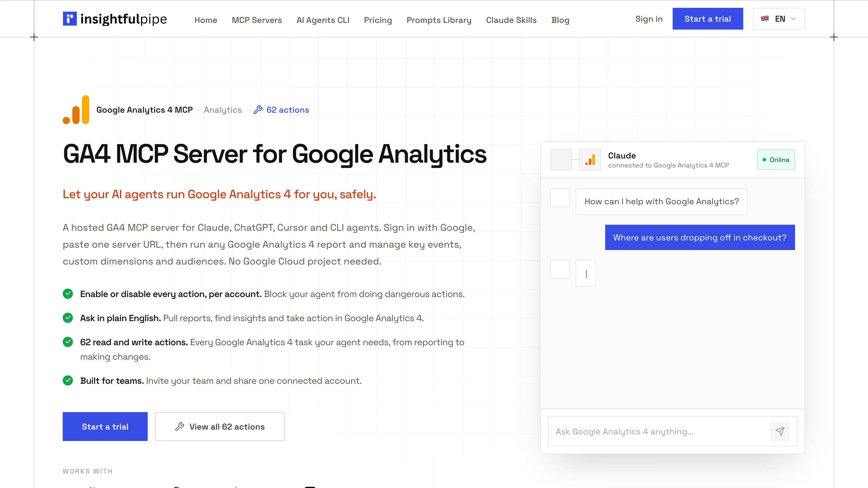Click the 'Where are users dropping off in checkout?' message

pos(700,237)
